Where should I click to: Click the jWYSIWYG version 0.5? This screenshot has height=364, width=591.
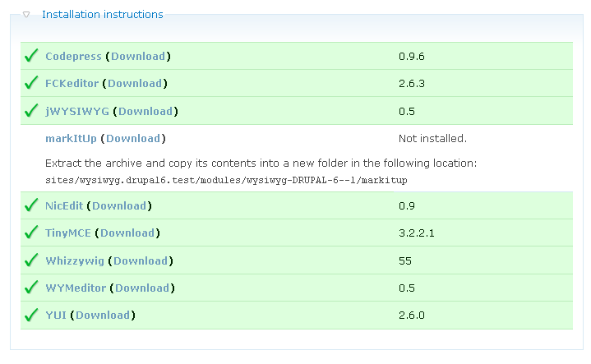click(x=407, y=112)
